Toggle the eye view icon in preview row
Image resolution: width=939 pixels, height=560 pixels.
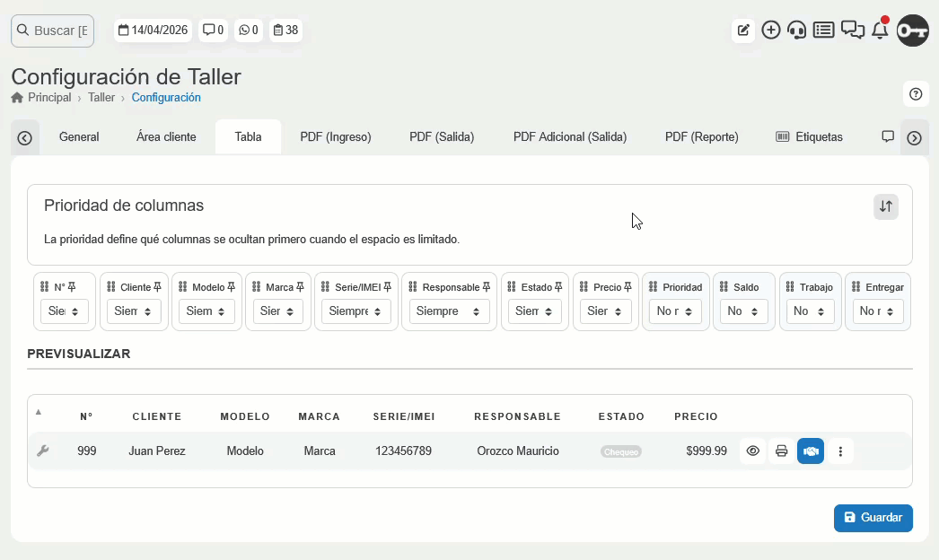753,451
